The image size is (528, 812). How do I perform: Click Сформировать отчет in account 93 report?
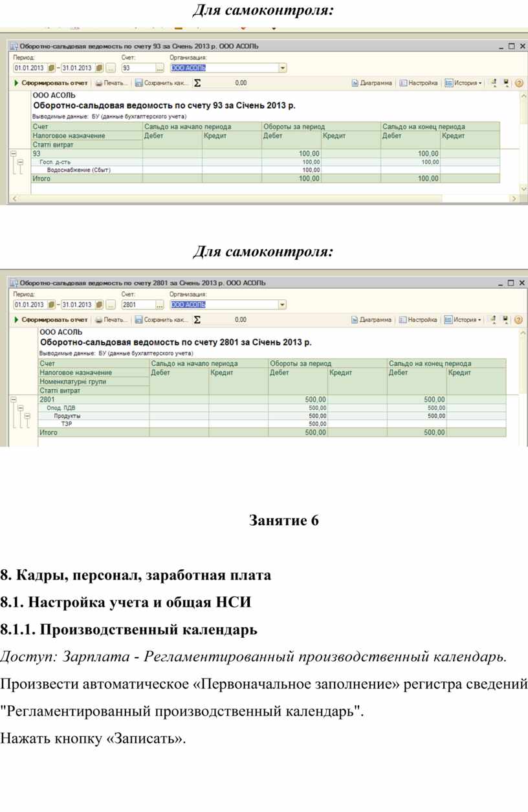[50, 83]
